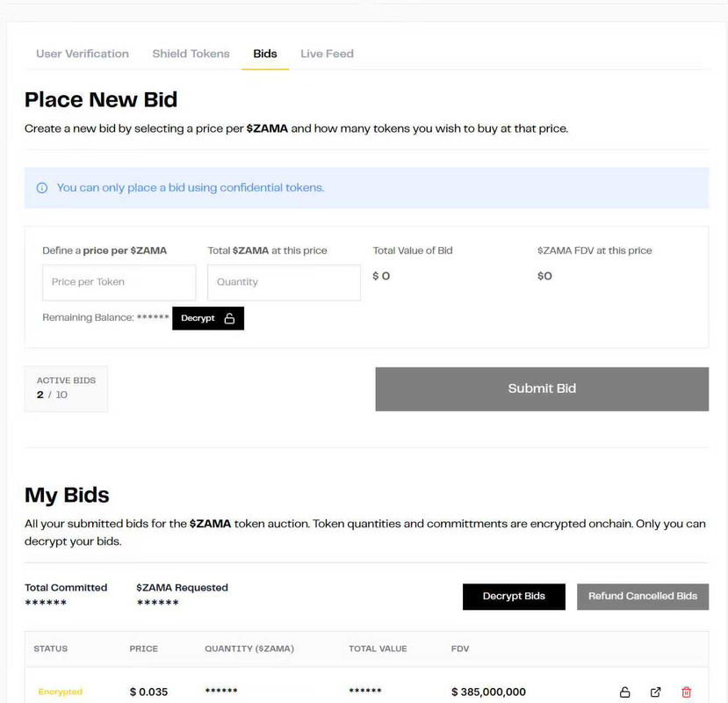Focus the Quantity input field

click(x=284, y=282)
